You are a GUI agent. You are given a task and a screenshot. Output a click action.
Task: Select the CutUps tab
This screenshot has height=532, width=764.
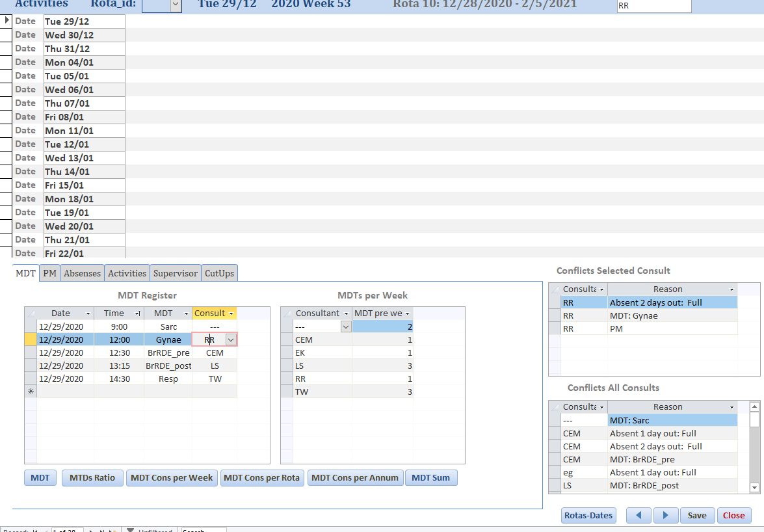point(219,273)
